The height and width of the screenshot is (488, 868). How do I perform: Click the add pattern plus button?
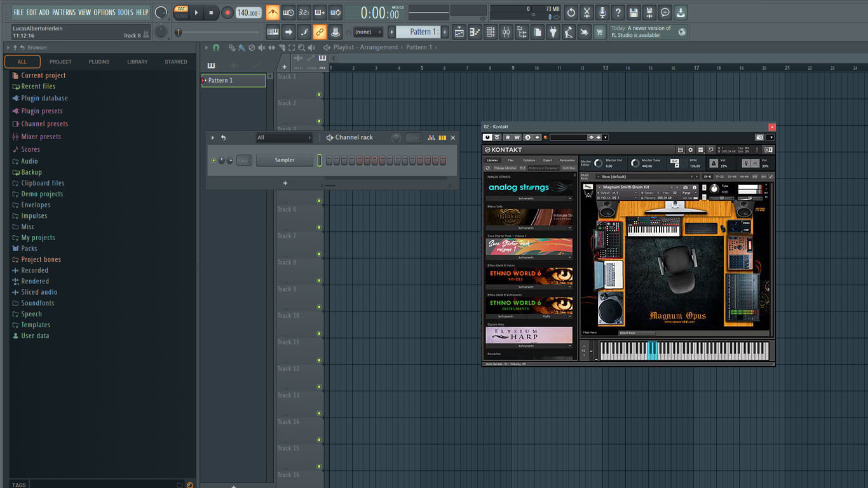(445, 32)
